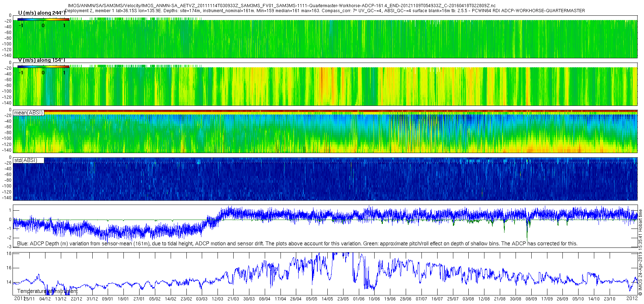Screen dimensions: 644x304
Task: Click the '25/07' date tick label
Action: [x=453, y=299]
